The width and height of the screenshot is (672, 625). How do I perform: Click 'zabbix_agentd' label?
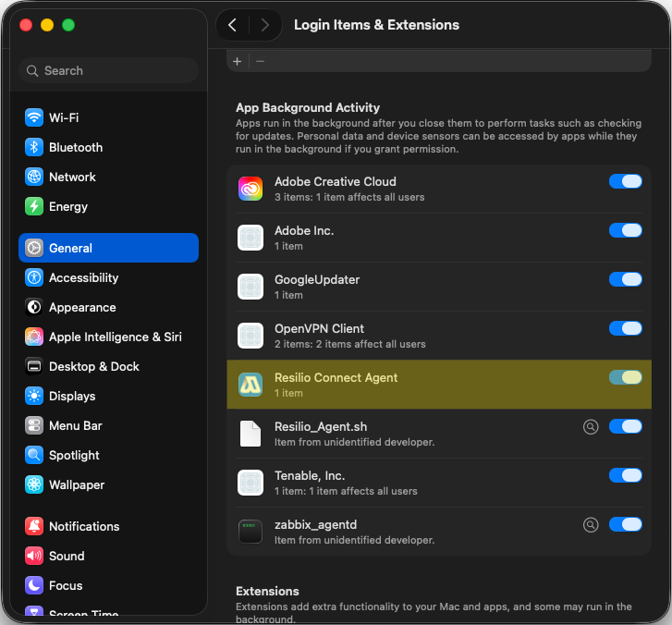[316, 525]
